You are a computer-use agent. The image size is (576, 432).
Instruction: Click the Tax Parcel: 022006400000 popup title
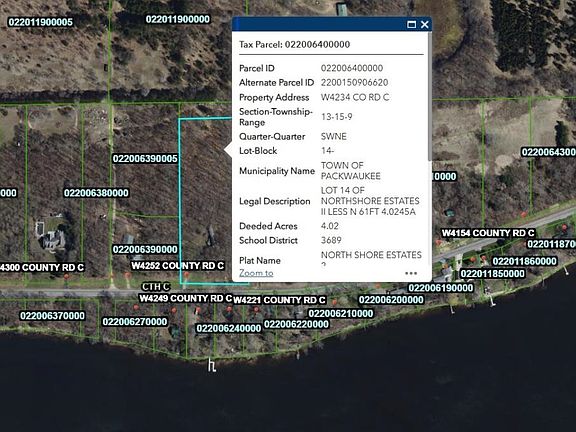pyautogui.click(x=295, y=44)
